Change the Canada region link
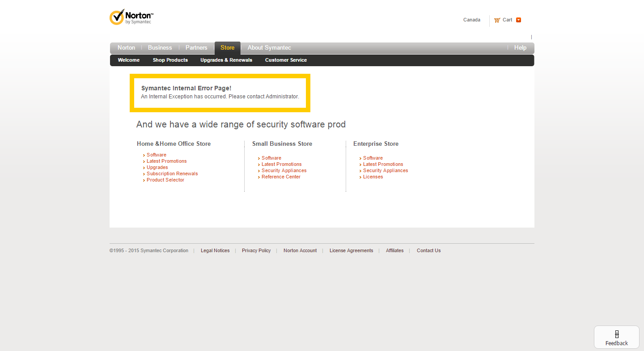Viewport: 644px width, 351px height. tap(472, 20)
